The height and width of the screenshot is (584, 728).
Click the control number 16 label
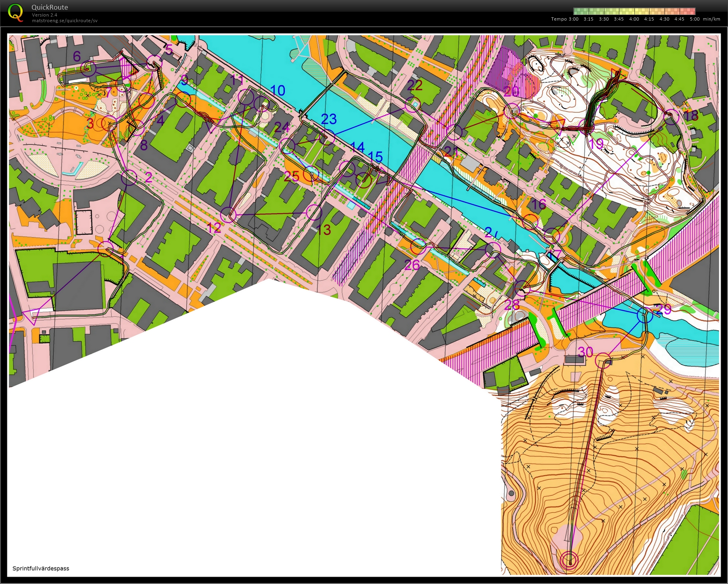point(539,204)
